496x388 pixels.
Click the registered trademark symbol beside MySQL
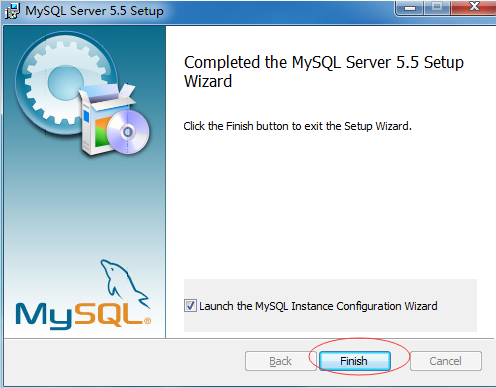point(147,321)
